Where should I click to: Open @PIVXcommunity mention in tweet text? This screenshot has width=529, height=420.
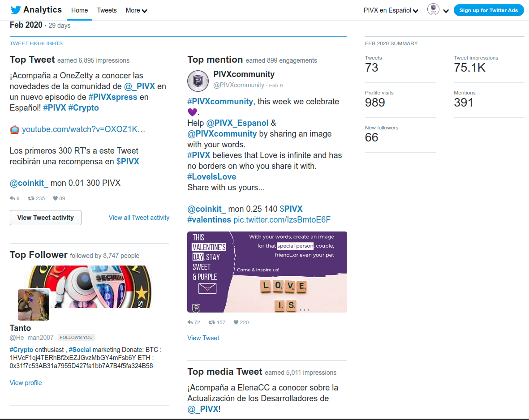pyautogui.click(x=222, y=134)
